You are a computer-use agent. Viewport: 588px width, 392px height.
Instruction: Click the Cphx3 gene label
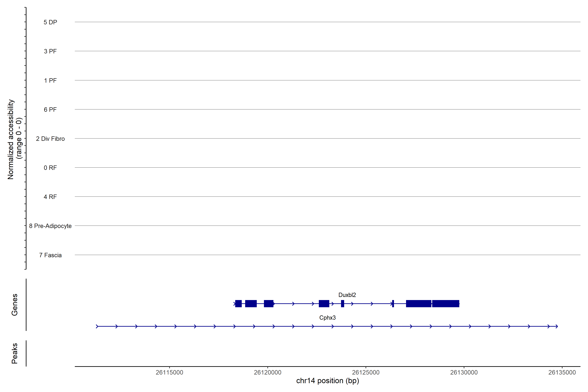327,318
